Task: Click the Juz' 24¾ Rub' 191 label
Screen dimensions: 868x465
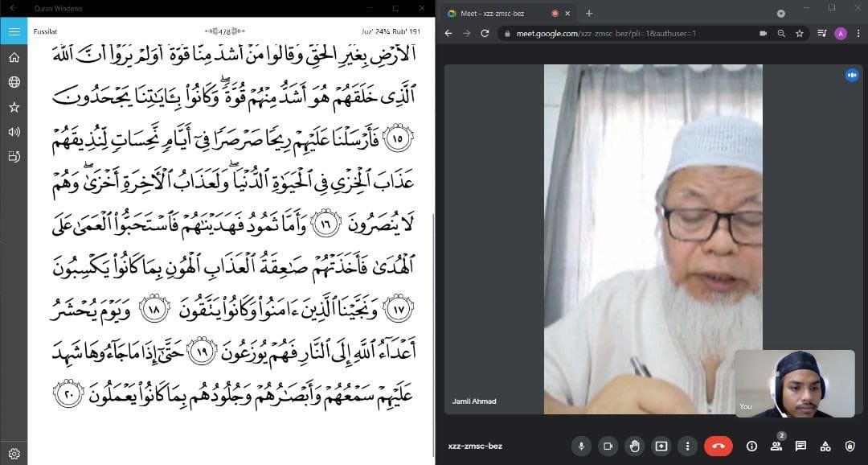Action: click(x=391, y=31)
